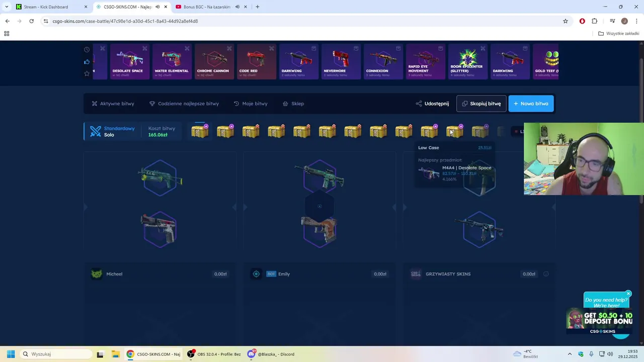Open the Aktywne bitwy section
The height and width of the screenshot is (362, 644).
point(113,104)
